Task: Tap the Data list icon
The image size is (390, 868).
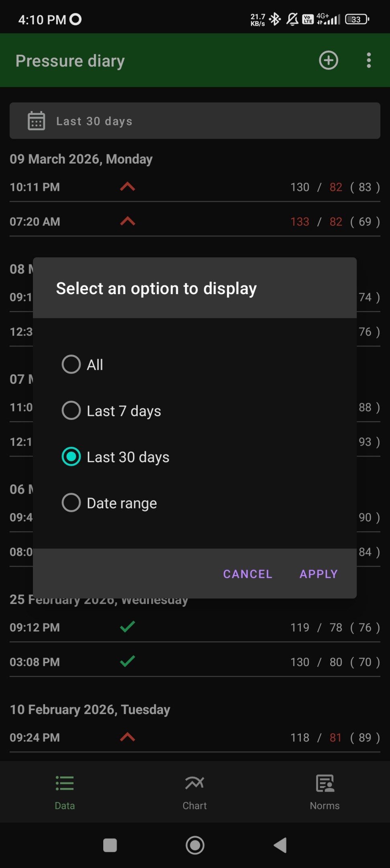Action: pyautogui.click(x=65, y=784)
